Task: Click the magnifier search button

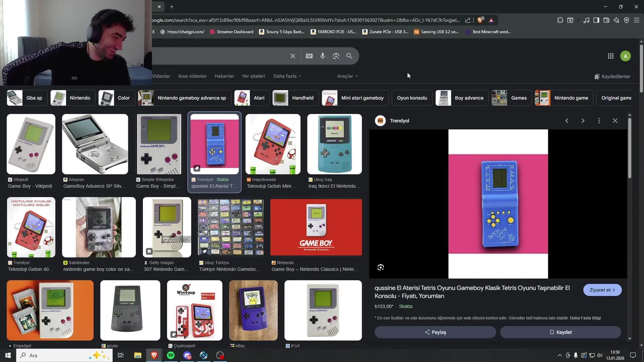Action: pyautogui.click(x=349, y=56)
